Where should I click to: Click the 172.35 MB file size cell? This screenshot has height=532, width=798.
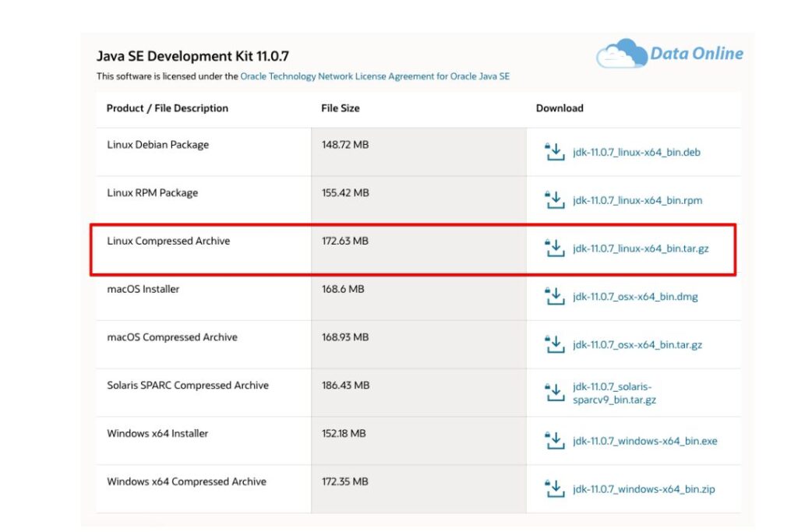(x=418, y=489)
